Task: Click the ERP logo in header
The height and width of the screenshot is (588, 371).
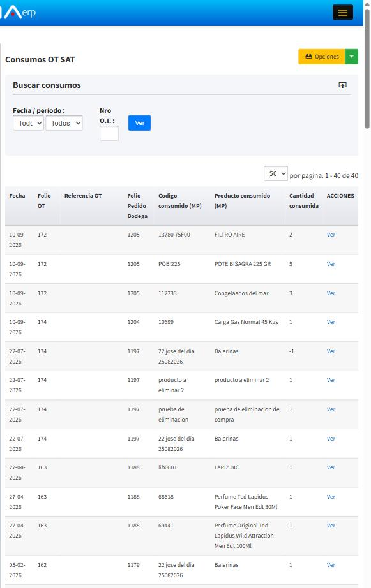Action: pos(18,12)
